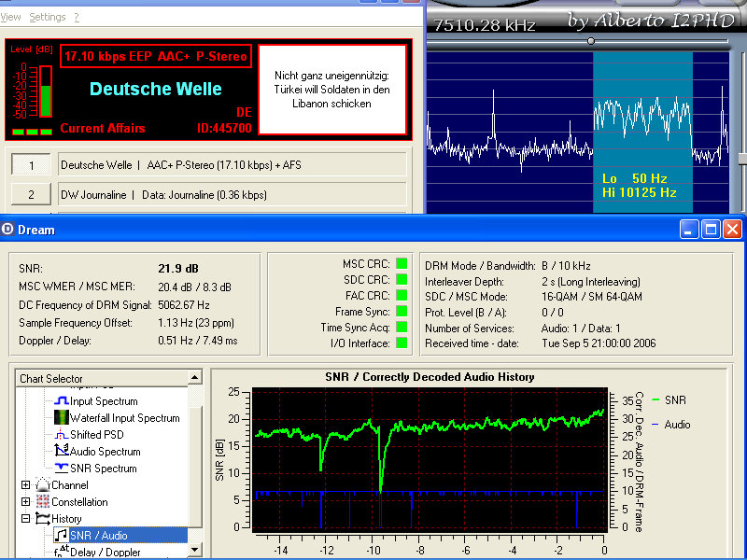Select the SNR / Audio history icon

62,535
